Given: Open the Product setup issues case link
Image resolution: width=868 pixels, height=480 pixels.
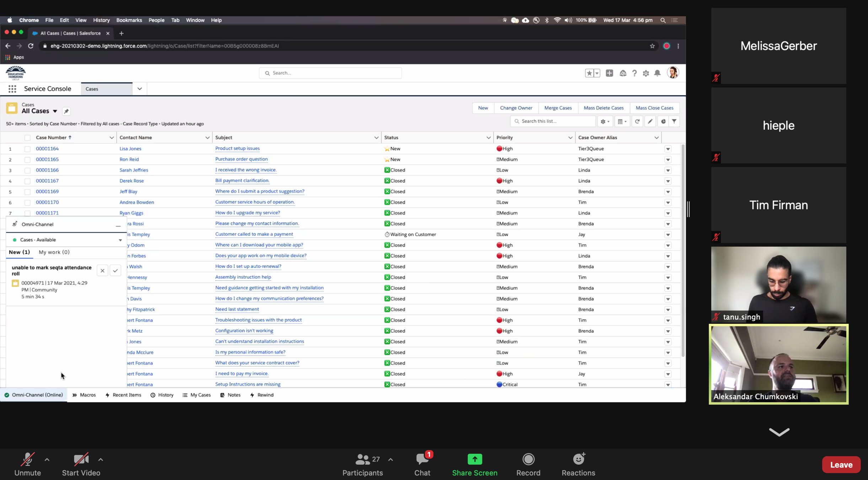Looking at the screenshot, I should tap(237, 148).
